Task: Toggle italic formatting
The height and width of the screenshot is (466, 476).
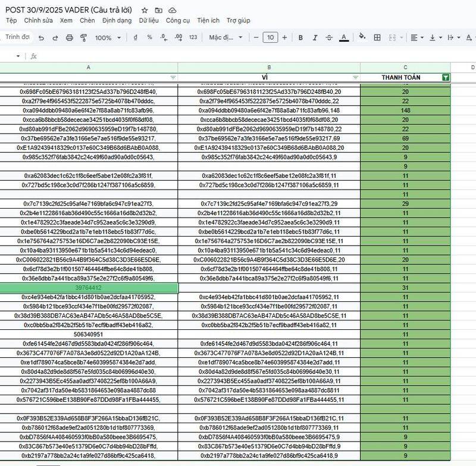Action: [315, 37]
